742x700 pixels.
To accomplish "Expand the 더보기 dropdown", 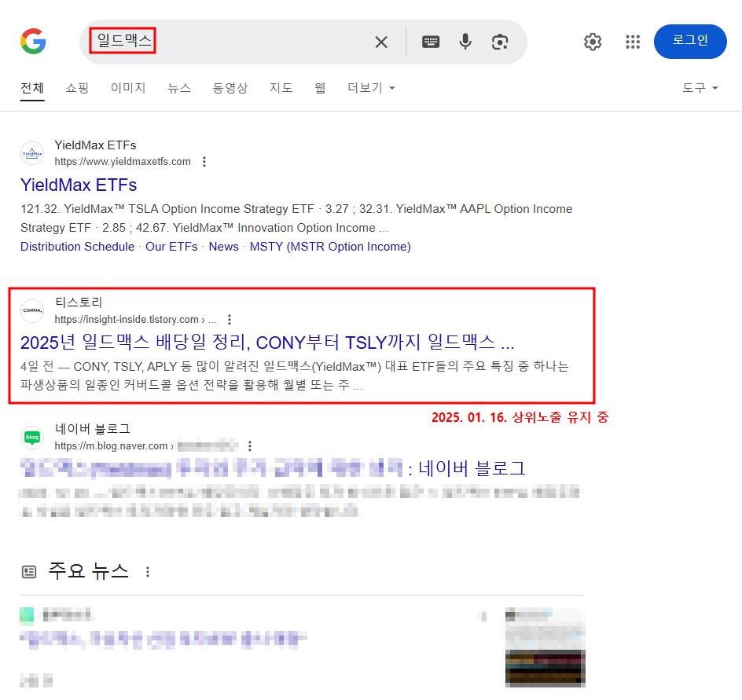I will [371, 88].
